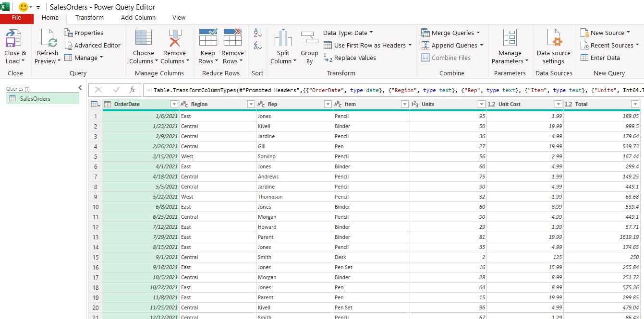Image resolution: width=644 pixels, height=319 pixels.
Task: Open the Merge Queries dropdown arrow
Action: pos(478,33)
